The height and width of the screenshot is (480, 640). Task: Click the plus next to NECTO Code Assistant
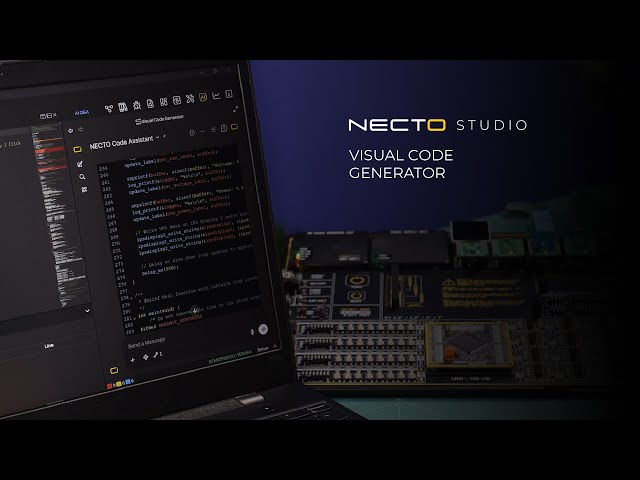tap(164, 136)
